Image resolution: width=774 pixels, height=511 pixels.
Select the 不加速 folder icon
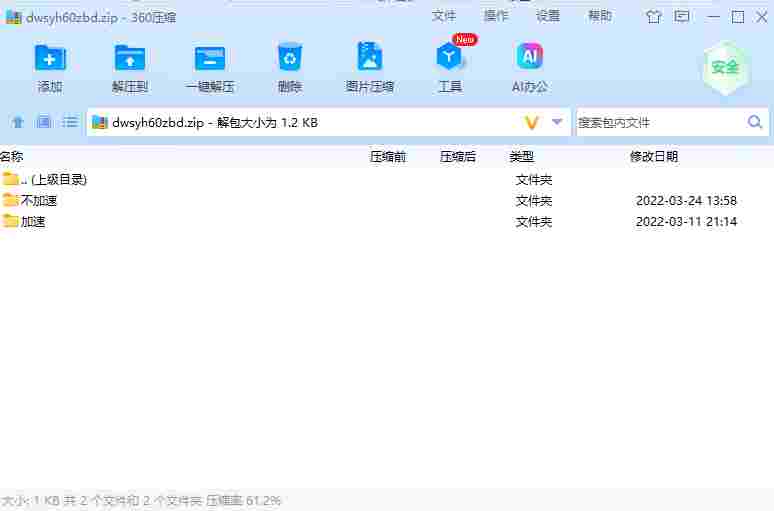tap(10, 200)
